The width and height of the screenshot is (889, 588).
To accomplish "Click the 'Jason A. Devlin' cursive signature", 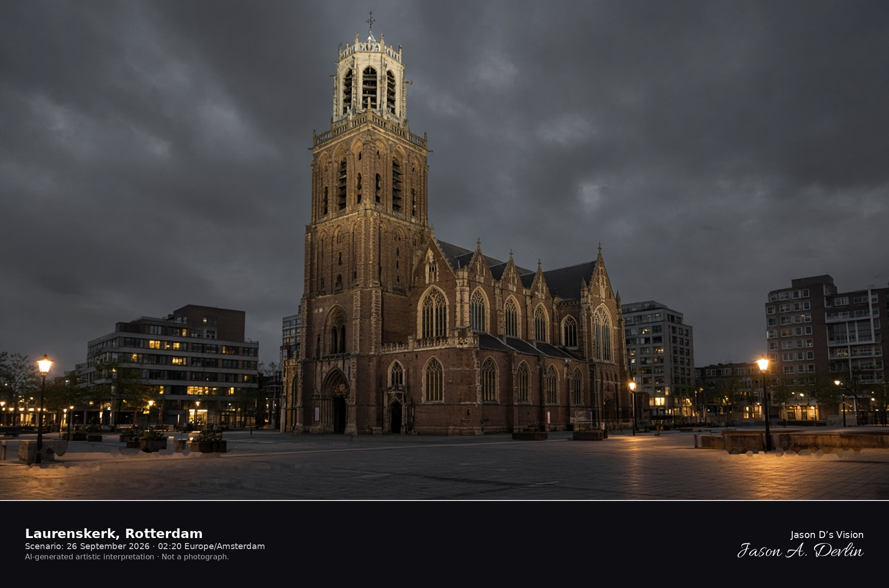I will click(x=801, y=550).
